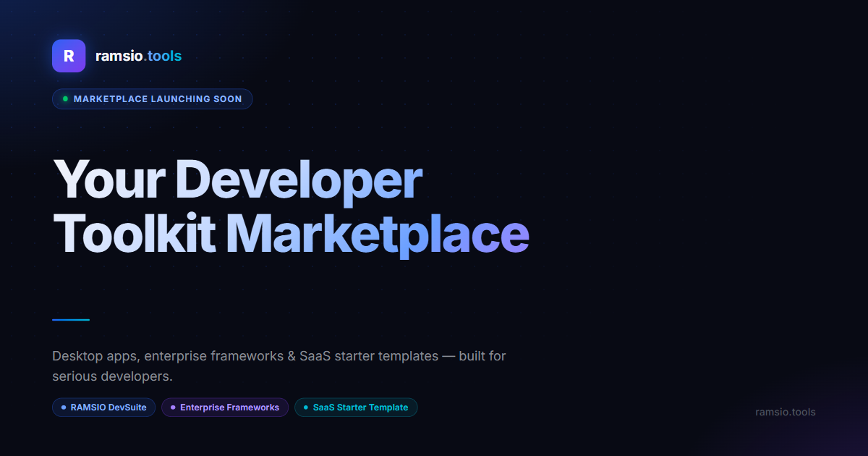Click the faint ramsio.tools footer text
Viewport: 868px width, 456px height.
(x=786, y=412)
